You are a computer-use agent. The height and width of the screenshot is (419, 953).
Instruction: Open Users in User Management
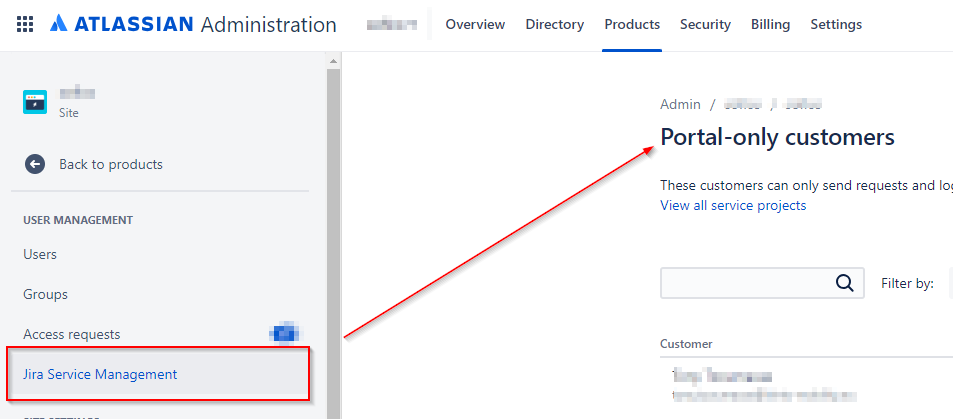(40, 254)
